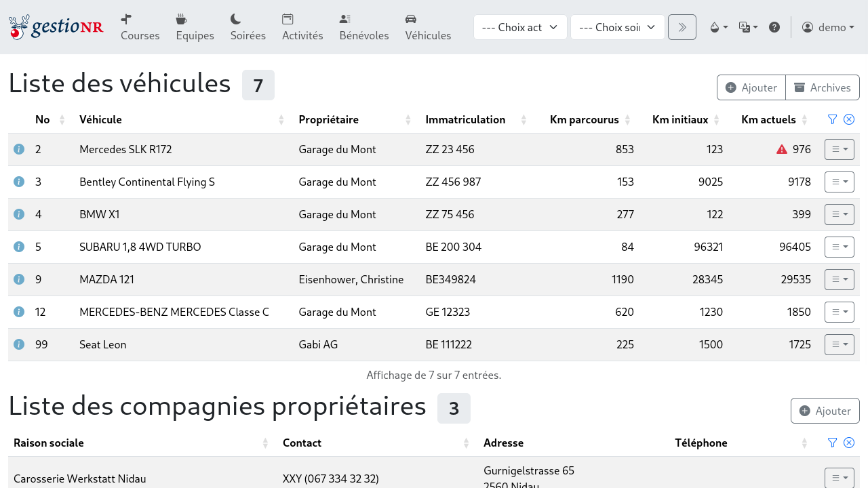Sort vehicles by the Propriétaire column
The height and width of the screenshot is (488, 868).
(328, 119)
